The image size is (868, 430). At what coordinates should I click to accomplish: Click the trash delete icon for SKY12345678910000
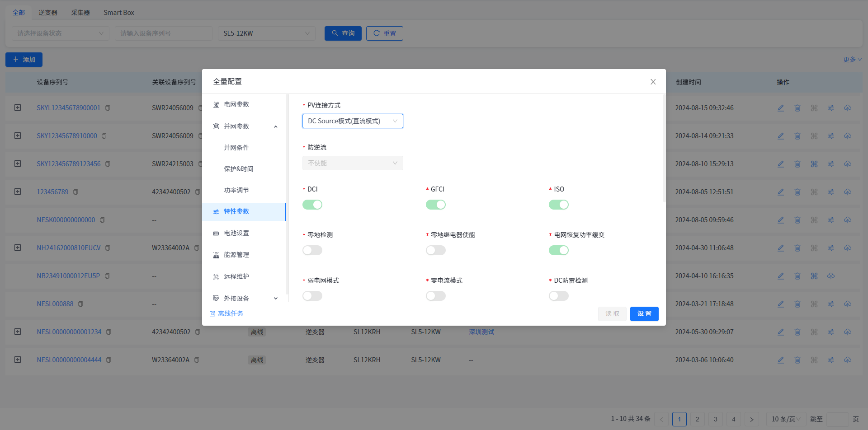tap(797, 136)
